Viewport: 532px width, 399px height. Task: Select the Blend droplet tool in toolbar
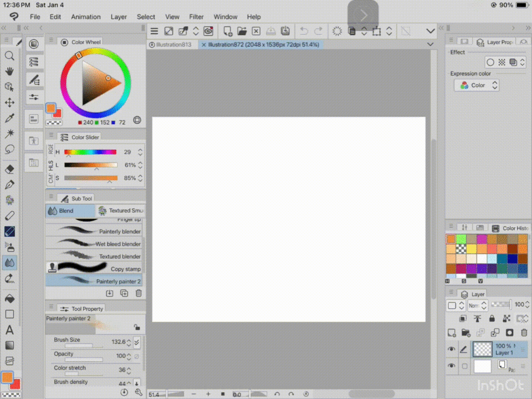coord(9,263)
